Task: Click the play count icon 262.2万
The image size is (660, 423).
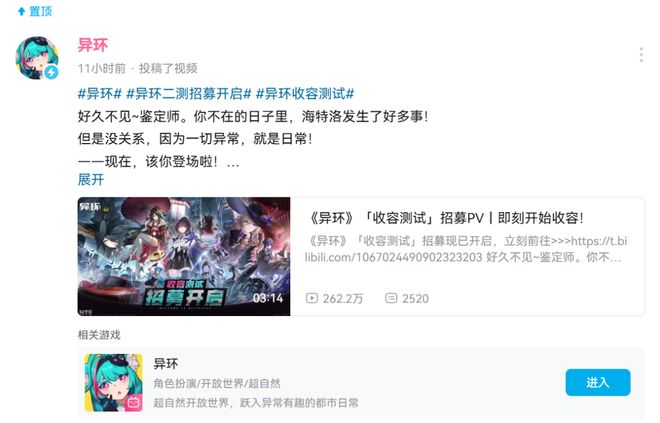Action: 311,298
